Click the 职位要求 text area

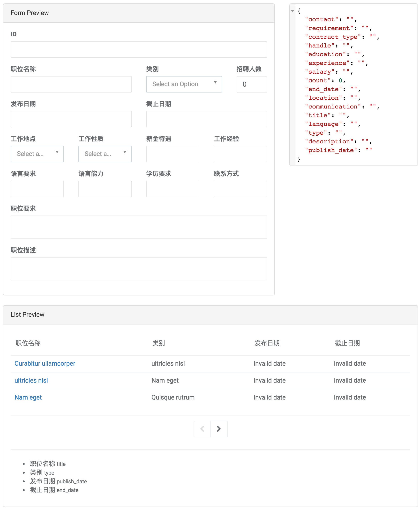[139, 227]
